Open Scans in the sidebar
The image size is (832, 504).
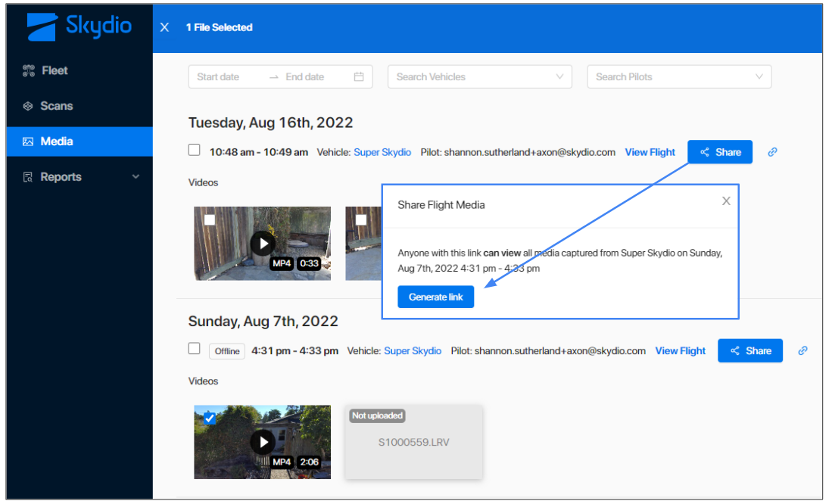click(57, 106)
